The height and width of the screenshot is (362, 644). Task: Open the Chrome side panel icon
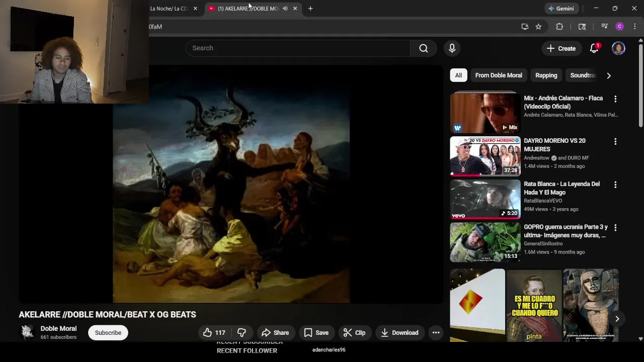click(582, 27)
